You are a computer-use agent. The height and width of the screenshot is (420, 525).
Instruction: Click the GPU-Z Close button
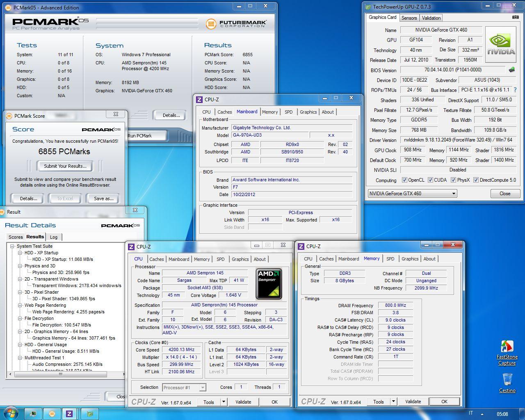coord(505,194)
